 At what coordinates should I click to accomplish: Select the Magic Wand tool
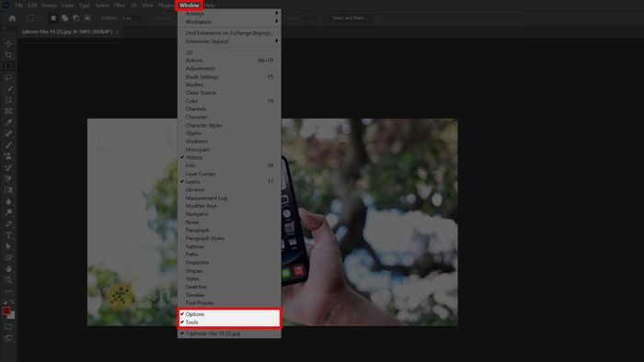tap(8, 88)
